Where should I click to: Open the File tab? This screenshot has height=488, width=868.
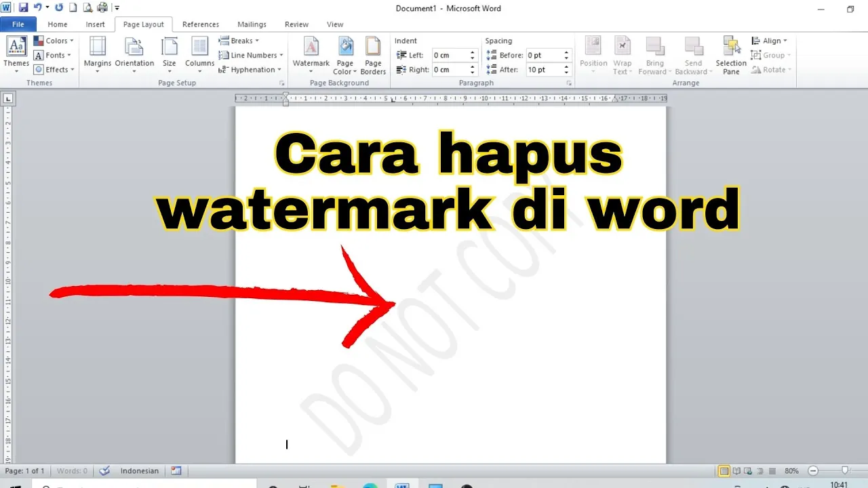coord(18,24)
